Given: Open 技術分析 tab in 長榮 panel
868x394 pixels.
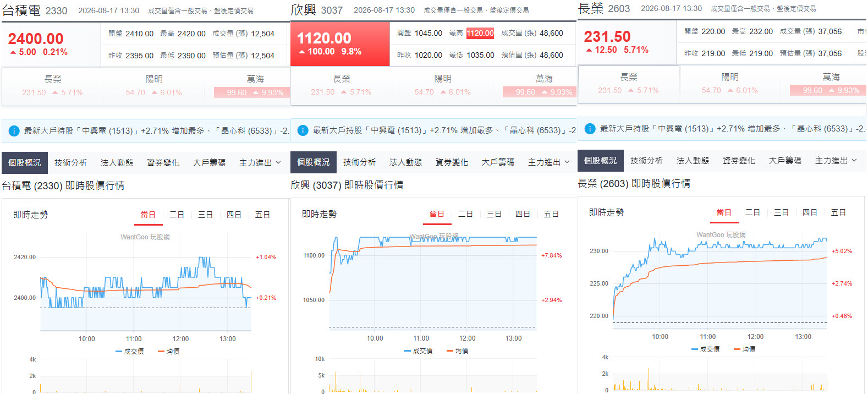Looking at the screenshot, I should [647, 160].
